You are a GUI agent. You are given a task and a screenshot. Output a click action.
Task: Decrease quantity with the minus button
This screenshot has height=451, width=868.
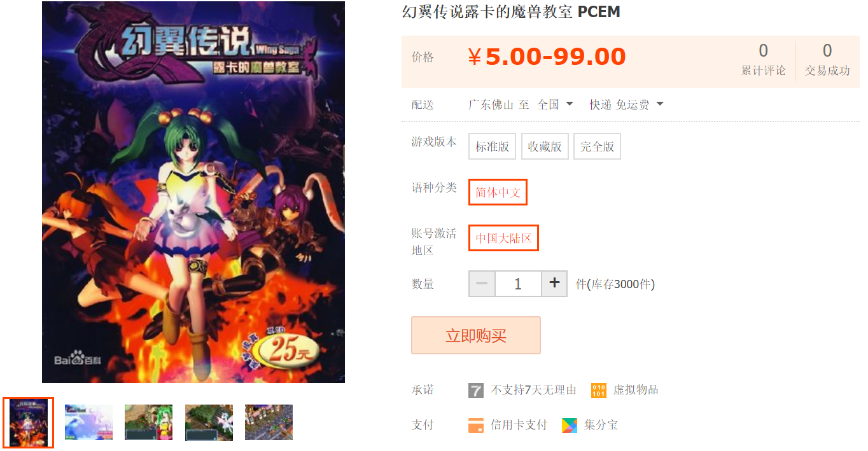pos(482,284)
